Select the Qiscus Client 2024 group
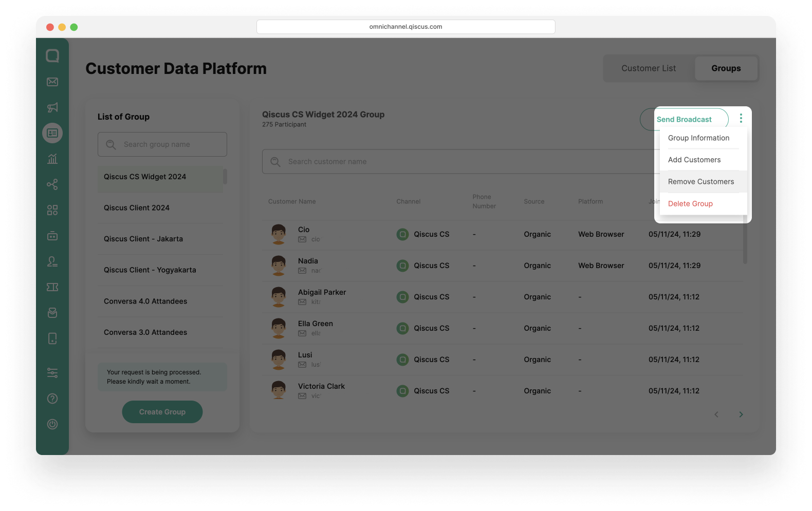Viewport: 812px width, 511px height. (x=160, y=208)
